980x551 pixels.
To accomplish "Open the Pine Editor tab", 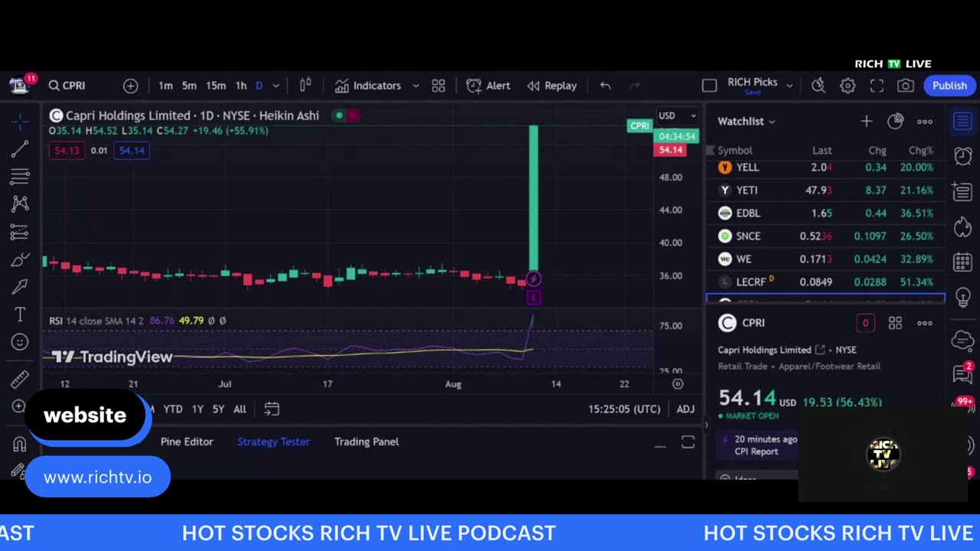I will click(187, 442).
